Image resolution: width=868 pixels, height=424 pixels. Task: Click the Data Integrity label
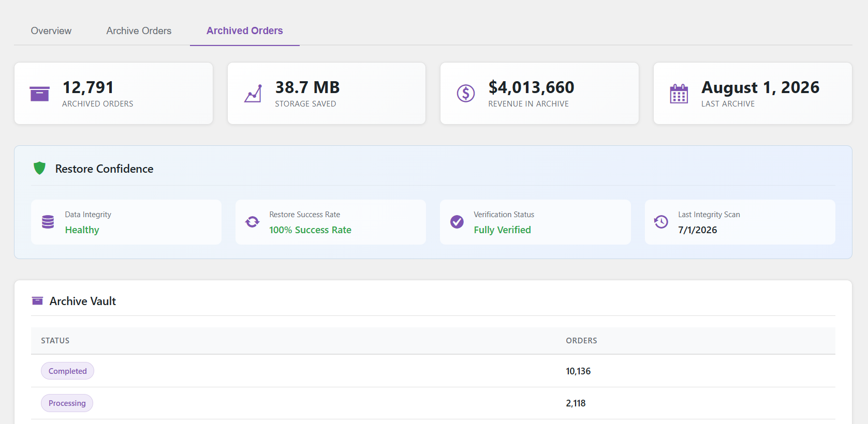88,214
